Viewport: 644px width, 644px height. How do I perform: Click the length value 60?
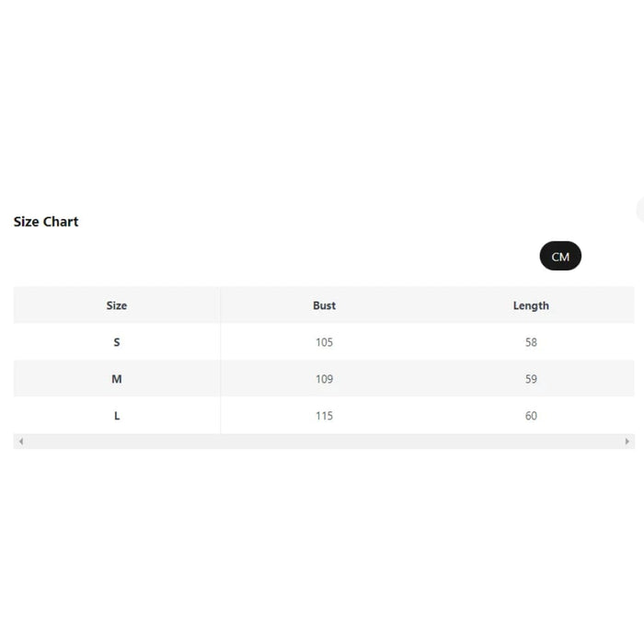(531, 416)
